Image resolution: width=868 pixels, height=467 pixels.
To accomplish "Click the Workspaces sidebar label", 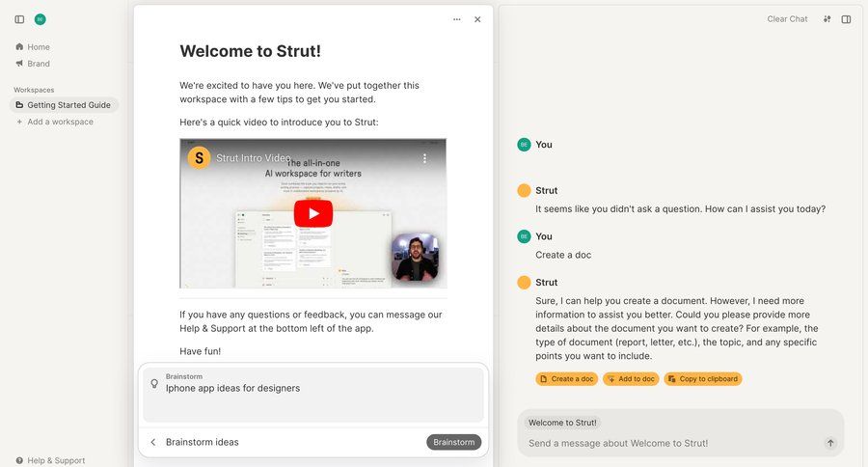I will click(x=34, y=90).
